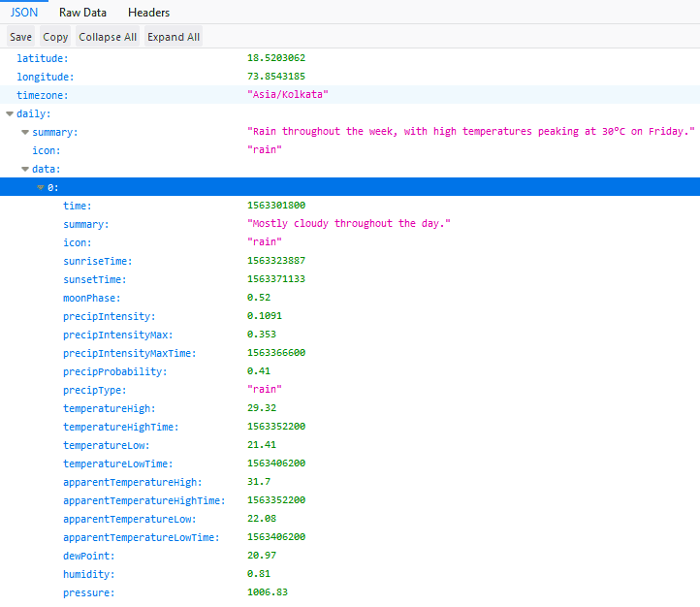This screenshot has height=607, width=700.
Task: Click the Asia/Kolkata timezone value
Action: coord(288,95)
